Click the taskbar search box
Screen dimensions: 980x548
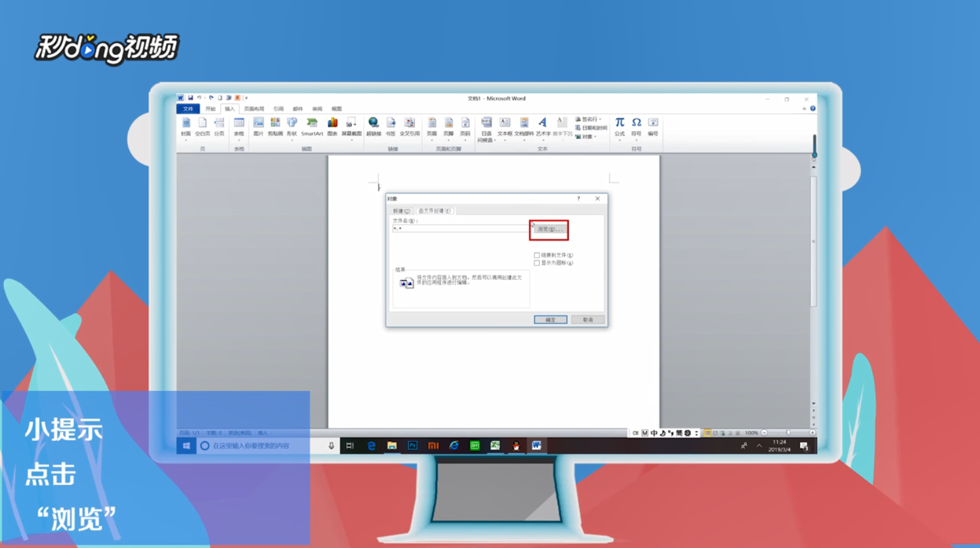(268, 446)
